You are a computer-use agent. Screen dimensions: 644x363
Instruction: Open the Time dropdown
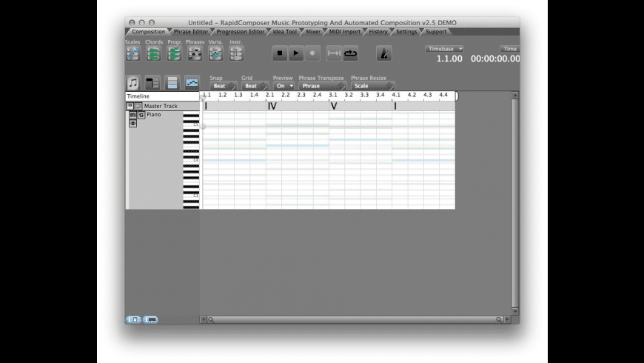(x=510, y=49)
